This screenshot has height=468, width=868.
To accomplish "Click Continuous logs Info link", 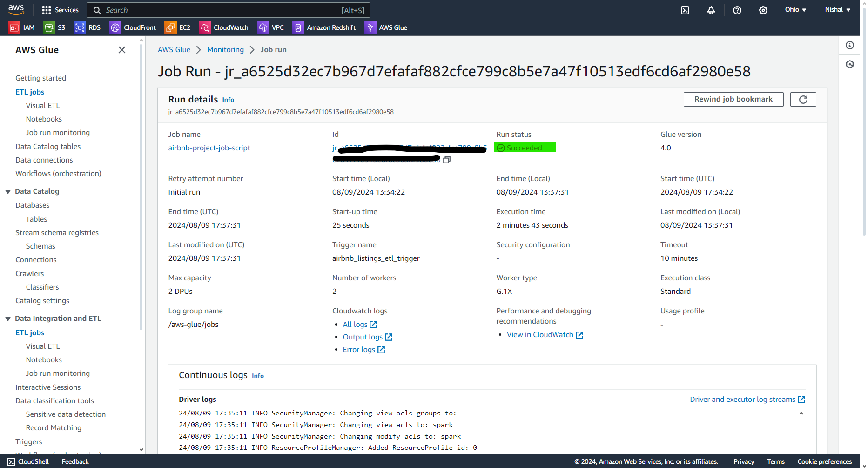I will click(258, 376).
